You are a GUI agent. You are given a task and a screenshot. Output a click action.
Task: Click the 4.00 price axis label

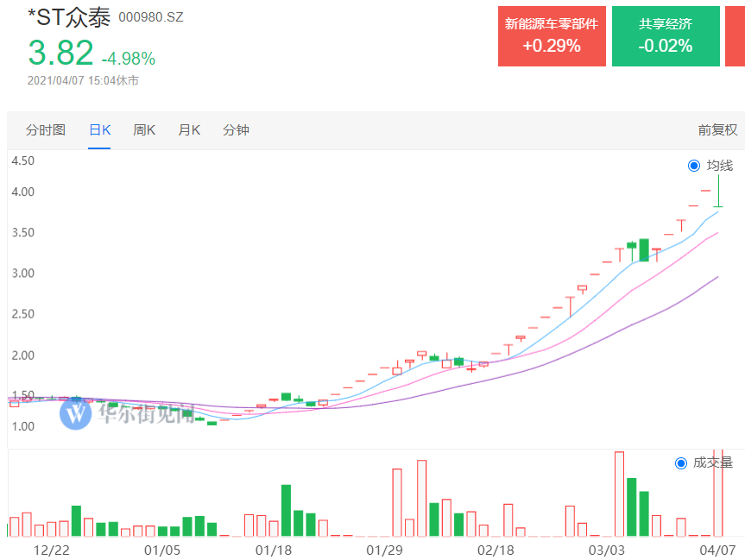[x=22, y=192]
